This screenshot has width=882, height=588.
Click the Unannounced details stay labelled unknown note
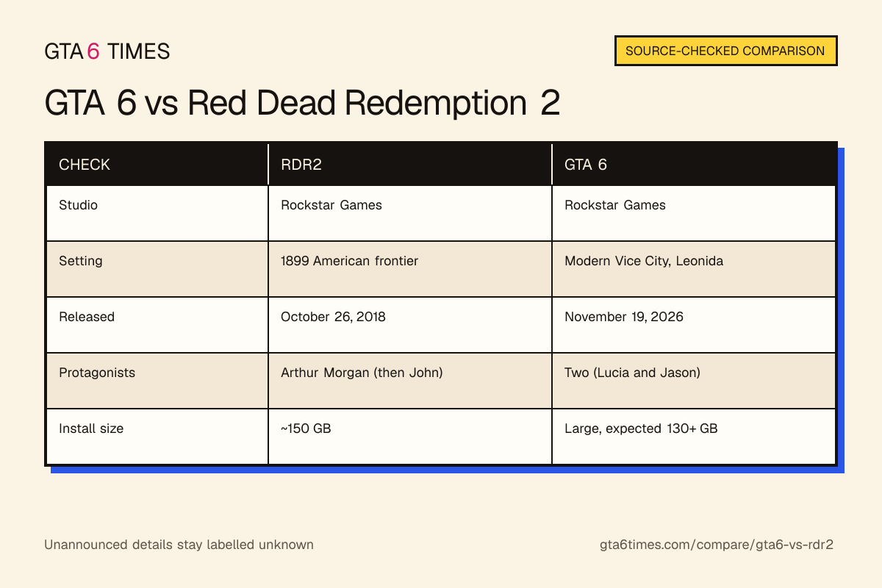point(179,545)
